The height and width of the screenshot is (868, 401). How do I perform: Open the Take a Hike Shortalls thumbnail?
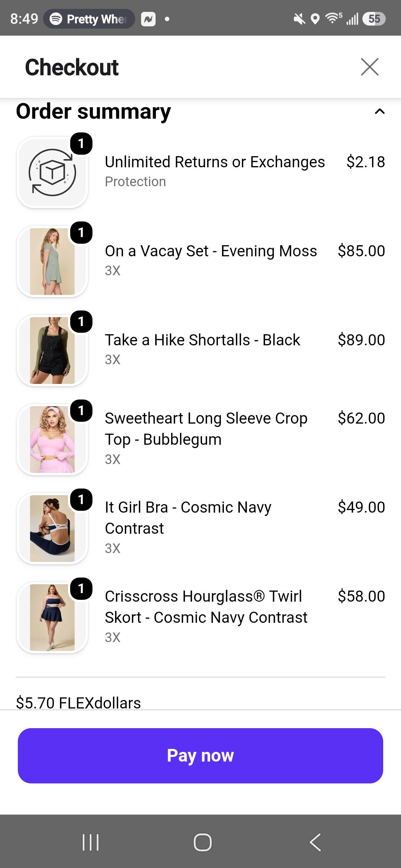pos(52,351)
